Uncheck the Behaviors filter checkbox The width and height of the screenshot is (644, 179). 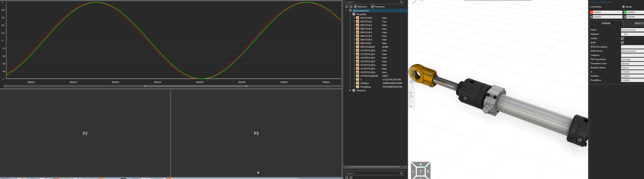pos(355,7)
